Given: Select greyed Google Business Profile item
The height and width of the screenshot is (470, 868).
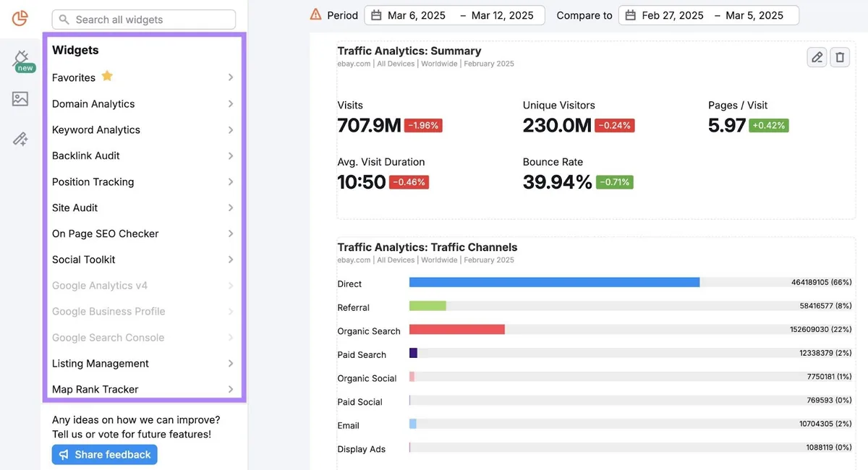Looking at the screenshot, I should (x=109, y=312).
